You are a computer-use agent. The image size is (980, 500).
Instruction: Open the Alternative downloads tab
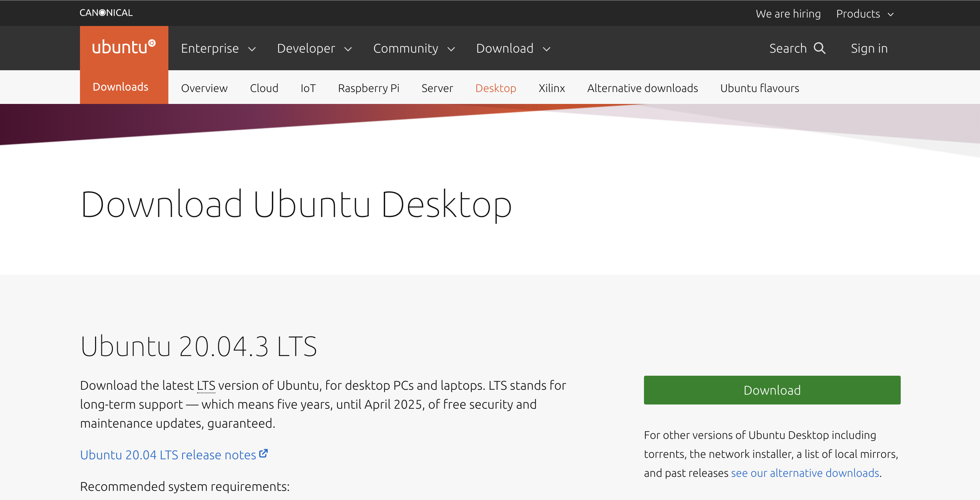point(642,88)
